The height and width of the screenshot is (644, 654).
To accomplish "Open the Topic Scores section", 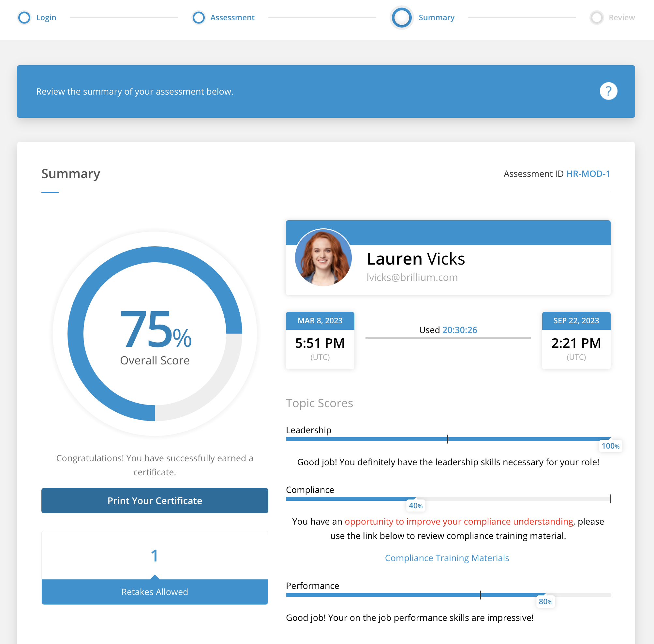I will [x=320, y=403].
